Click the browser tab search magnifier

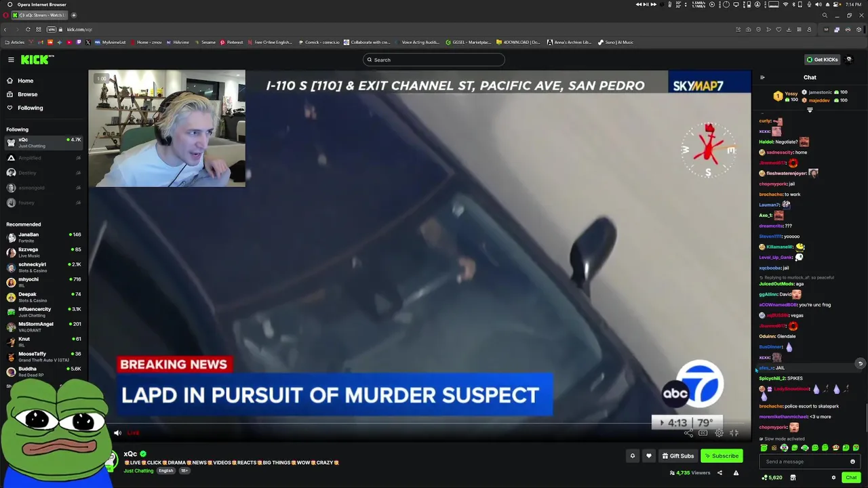825,15
